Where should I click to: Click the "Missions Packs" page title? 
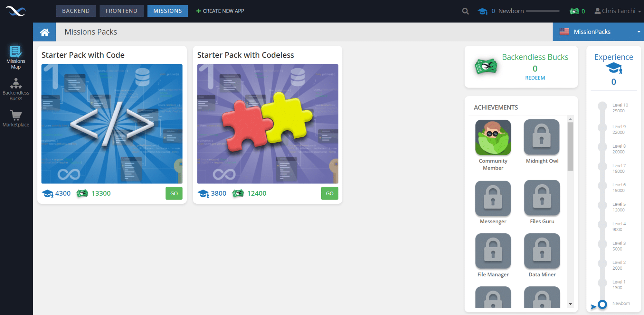click(x=91, y=32)
